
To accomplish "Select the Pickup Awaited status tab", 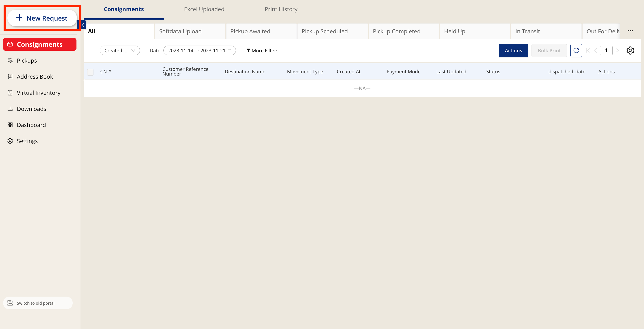I will coord(250,31).
